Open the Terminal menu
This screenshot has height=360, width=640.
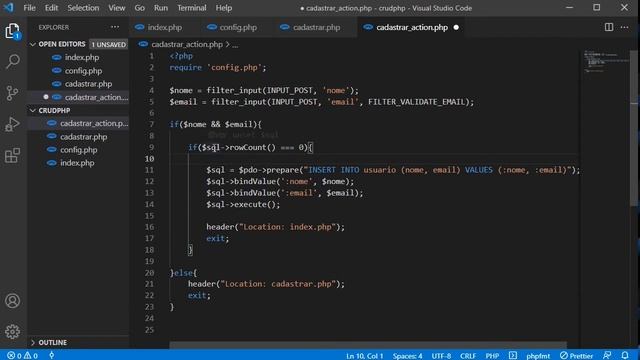192,8
